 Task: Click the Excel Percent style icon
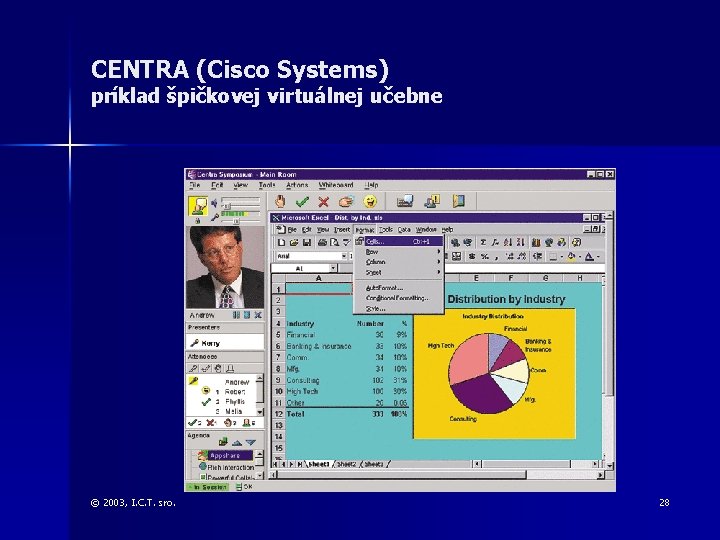[x=484, y=257]
